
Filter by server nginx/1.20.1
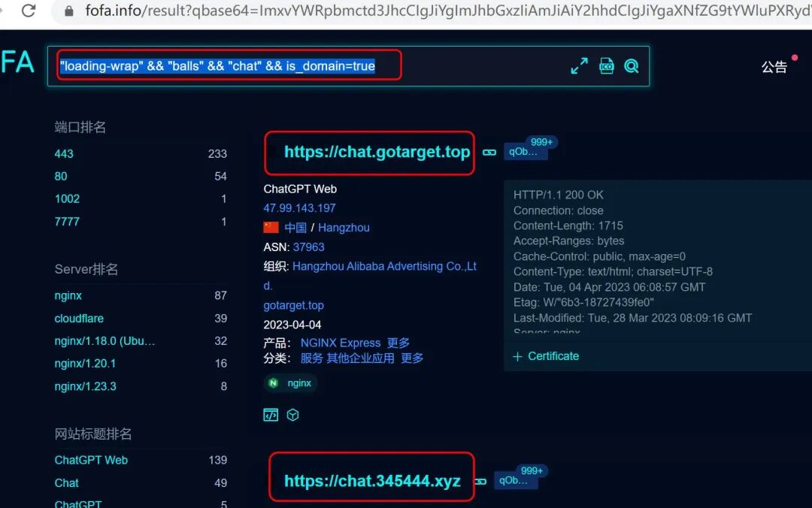click(x=85, y=364)
